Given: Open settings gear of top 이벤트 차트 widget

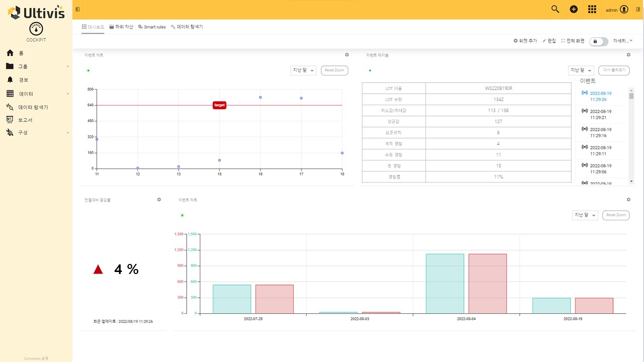Looking at the screenshot, I should coord(347,55).
